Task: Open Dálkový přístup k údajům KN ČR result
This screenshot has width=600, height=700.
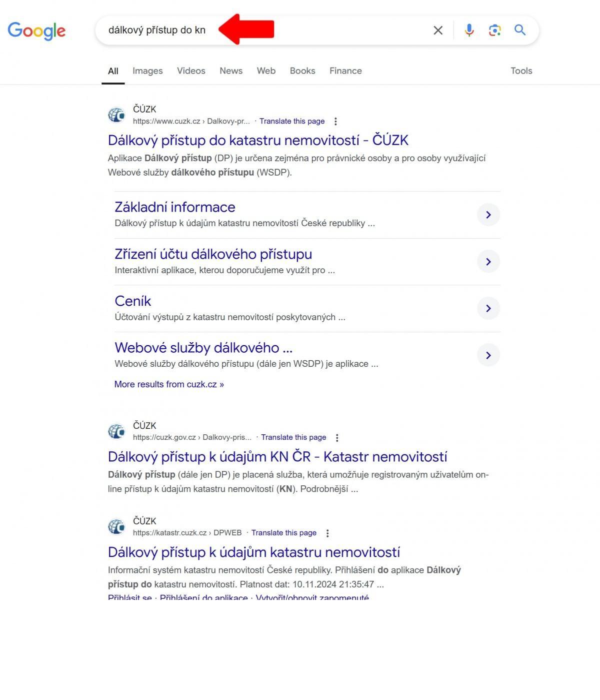Action: pyautogui.click(x=277, y=457)
